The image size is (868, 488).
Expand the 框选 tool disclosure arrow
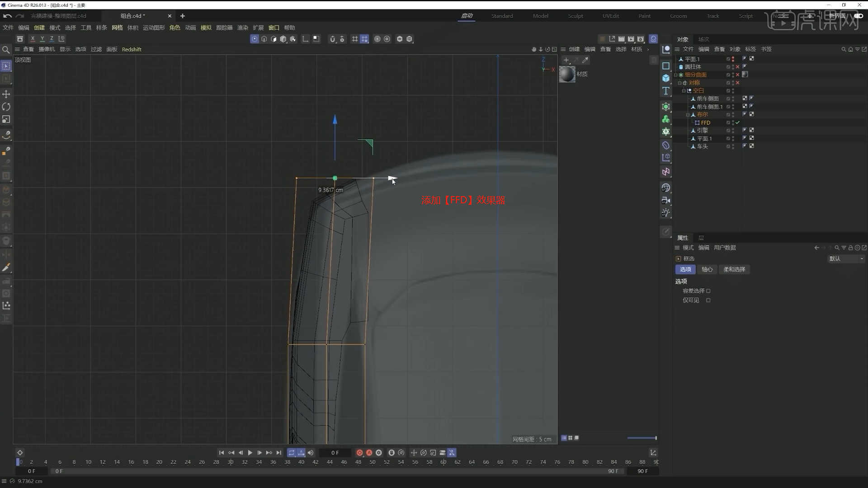coord(679,258)
